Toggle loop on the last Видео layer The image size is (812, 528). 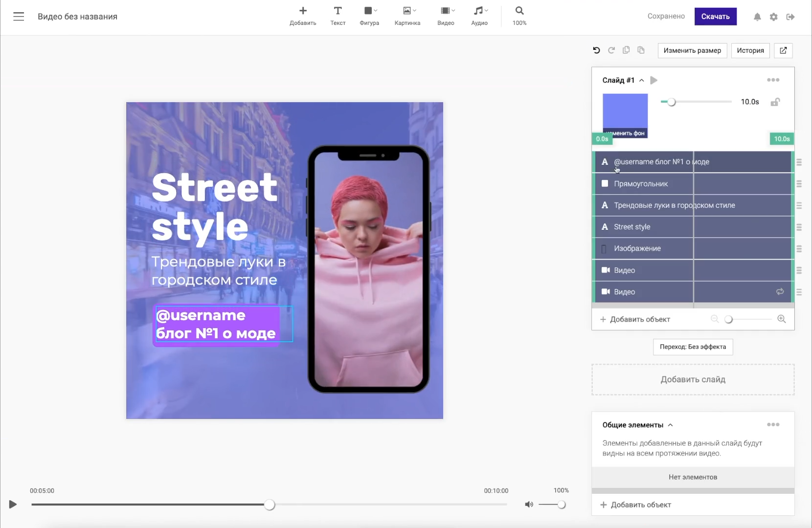[780, 292]
